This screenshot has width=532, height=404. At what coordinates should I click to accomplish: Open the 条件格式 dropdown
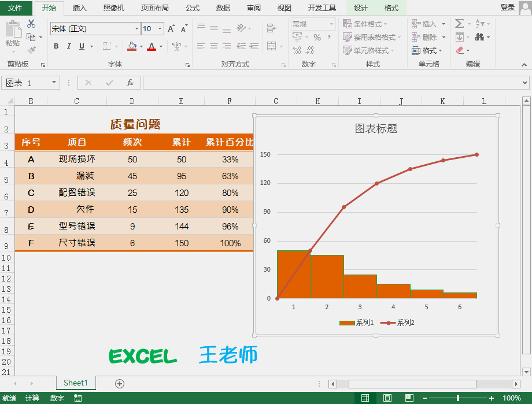(x=365, y=24)
